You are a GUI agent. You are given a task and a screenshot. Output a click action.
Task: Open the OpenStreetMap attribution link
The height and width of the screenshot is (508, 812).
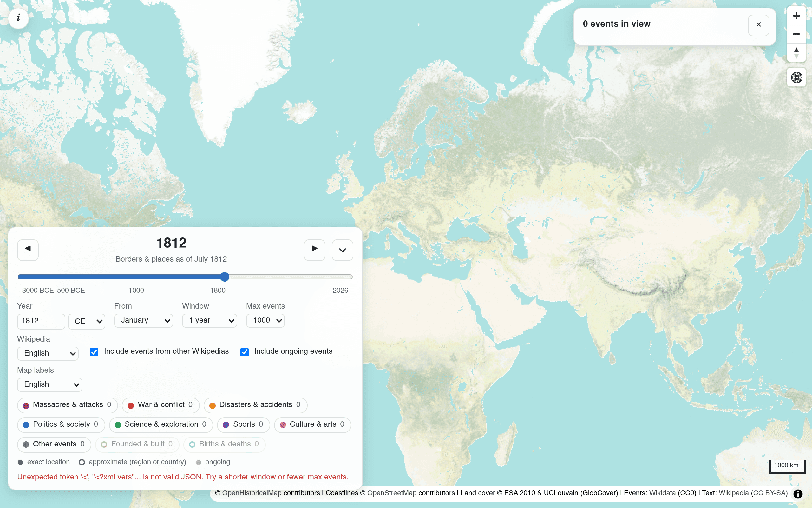point(392,493)
